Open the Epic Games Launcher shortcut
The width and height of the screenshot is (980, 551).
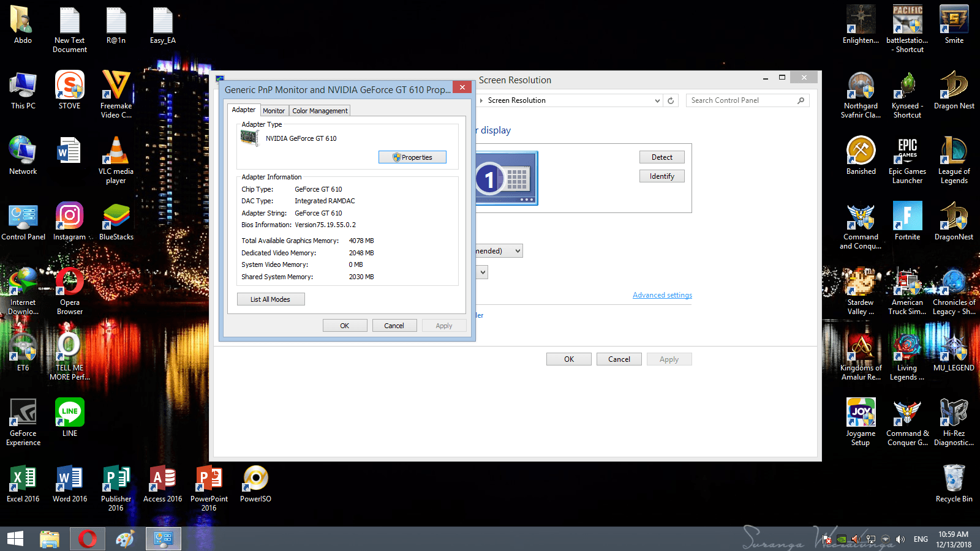pos(907,160)
